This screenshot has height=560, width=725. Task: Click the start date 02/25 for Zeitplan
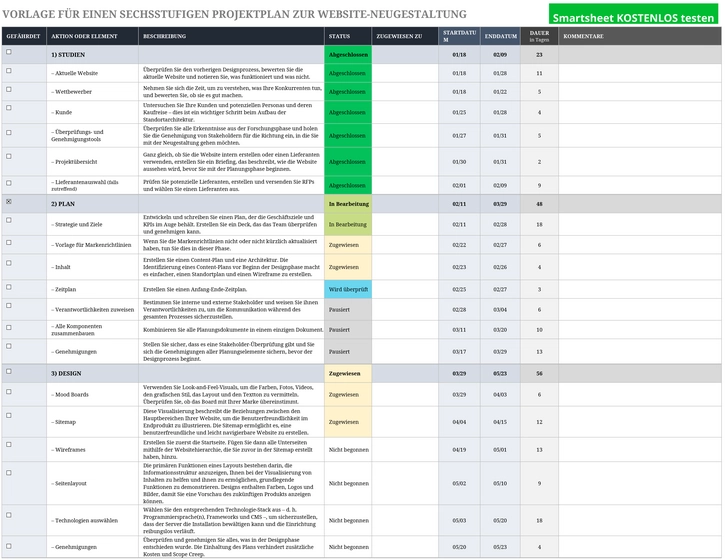[459, 289]
